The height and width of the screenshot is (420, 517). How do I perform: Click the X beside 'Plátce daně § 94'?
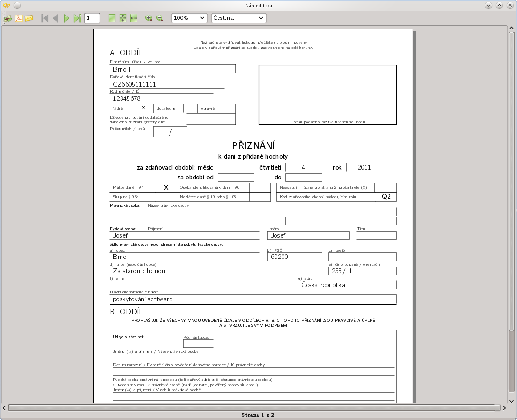pos(166,187)
